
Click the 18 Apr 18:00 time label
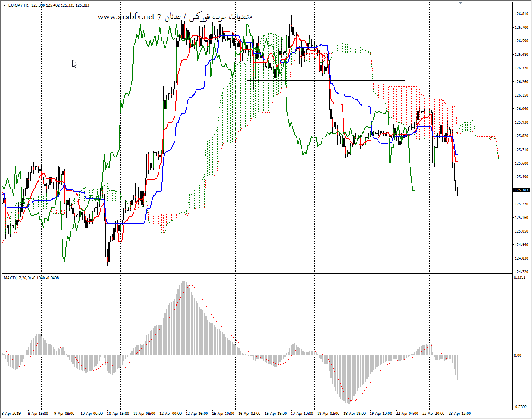tap(354, 414)
